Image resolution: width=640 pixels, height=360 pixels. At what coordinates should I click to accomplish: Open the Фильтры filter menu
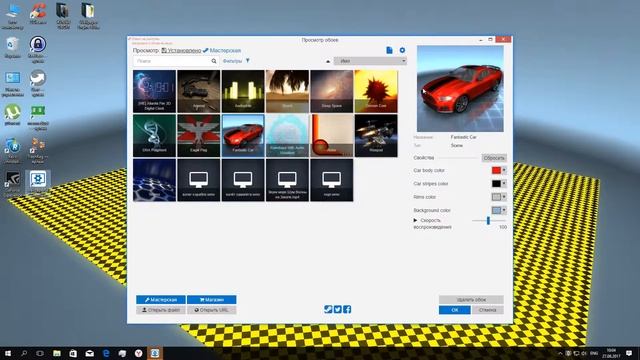click(x=236, y=61)
